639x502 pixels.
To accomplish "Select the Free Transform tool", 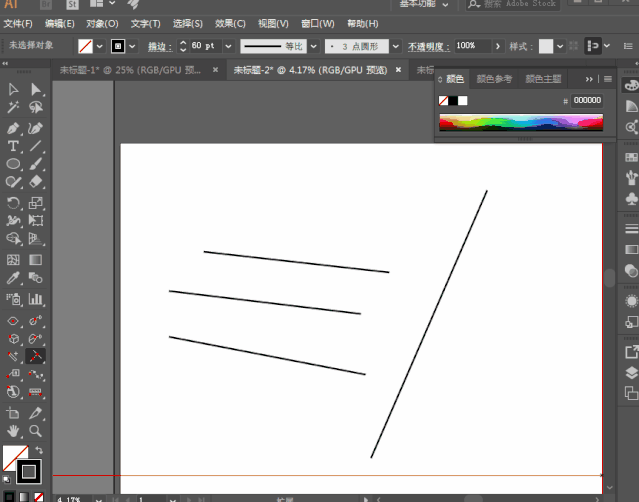I will pyautogui.click(x=35, y=220).
